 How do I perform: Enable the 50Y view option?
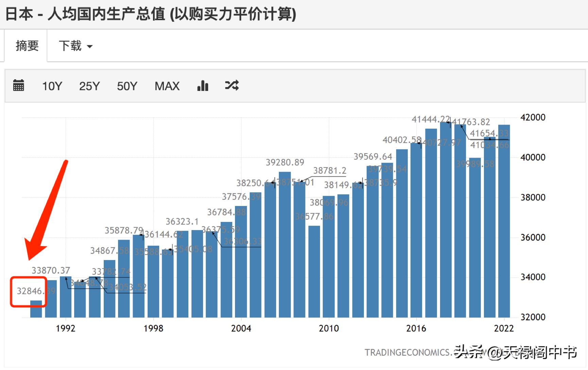[x=127, y=86]
